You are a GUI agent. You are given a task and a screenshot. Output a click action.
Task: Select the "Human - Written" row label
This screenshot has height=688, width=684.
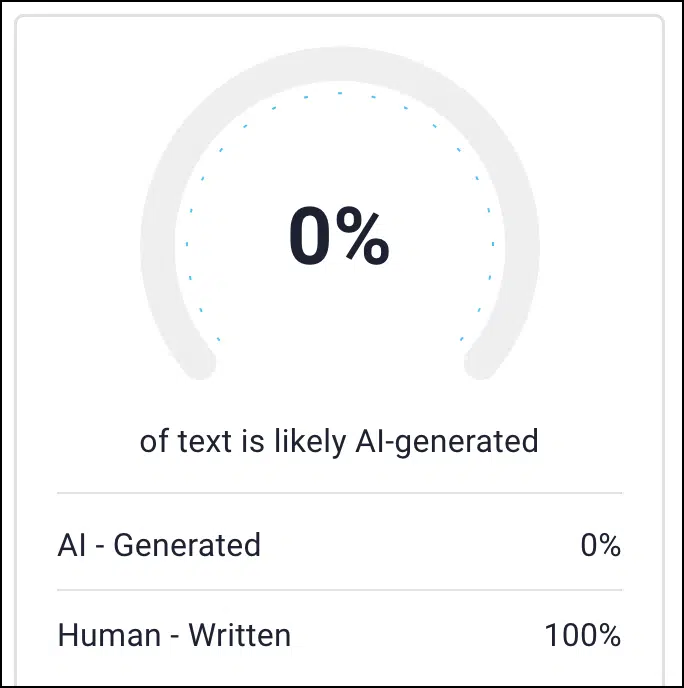(x=174, y=634)
